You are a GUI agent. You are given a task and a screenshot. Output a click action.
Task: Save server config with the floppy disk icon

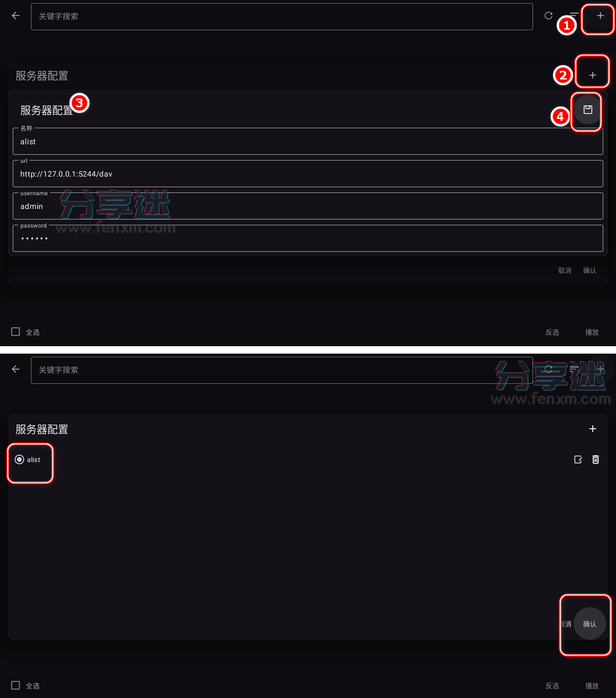click(x=588, y=110)
